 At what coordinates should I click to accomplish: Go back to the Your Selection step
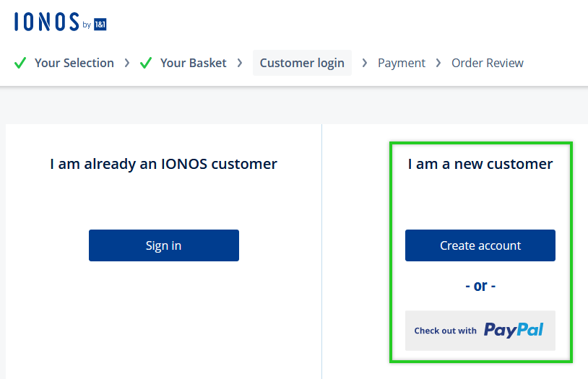[x=74, y=63]
